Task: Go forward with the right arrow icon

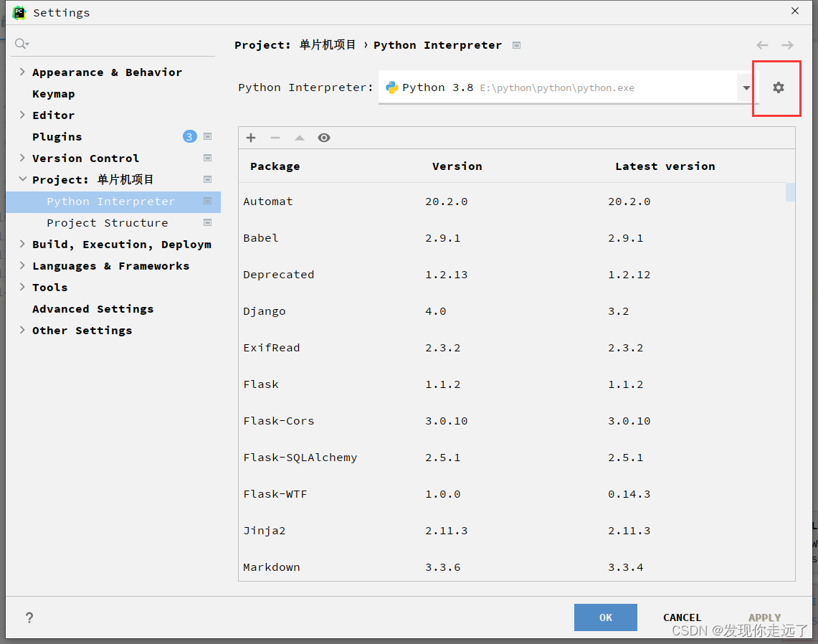Action: [x=787, y=45]
